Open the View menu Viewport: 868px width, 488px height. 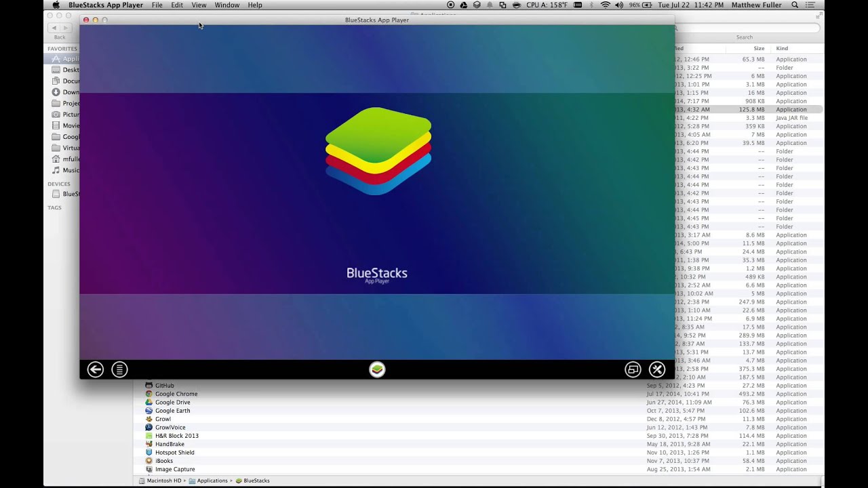click(199, 5)
